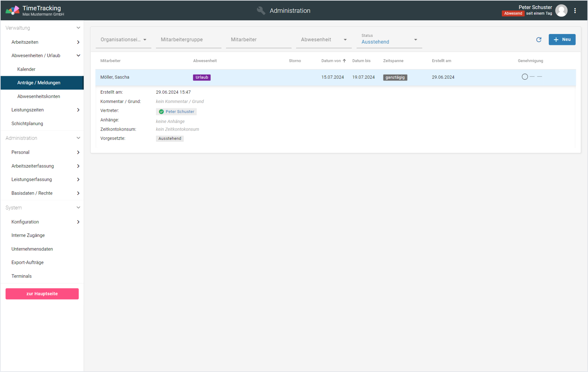
Task: Click the refresh list icon
Action: pyautogui.click(x=539, y=40)
